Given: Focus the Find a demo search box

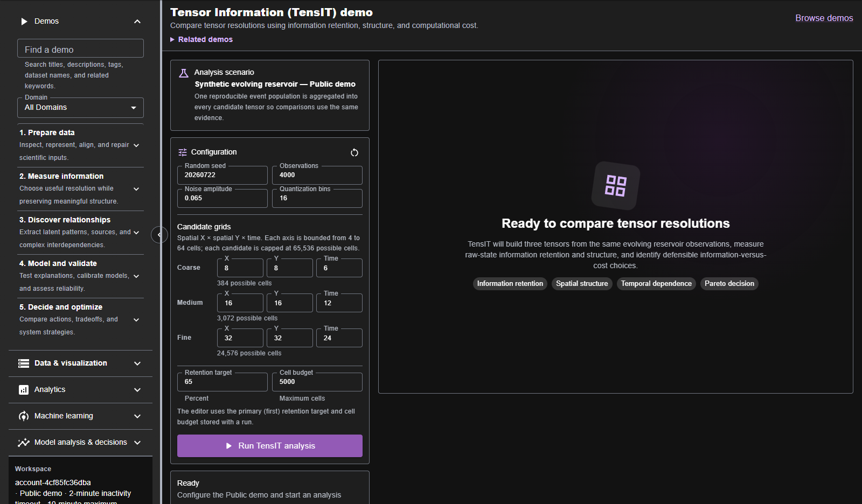Looking at the screenshot, I should 80,48.
